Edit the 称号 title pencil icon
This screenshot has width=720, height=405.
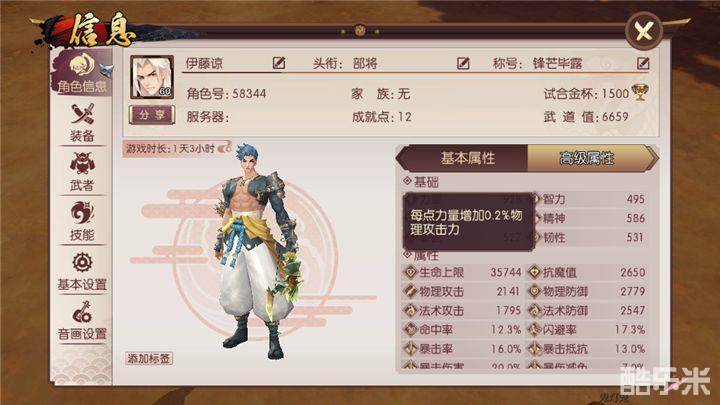pos(643,63)
